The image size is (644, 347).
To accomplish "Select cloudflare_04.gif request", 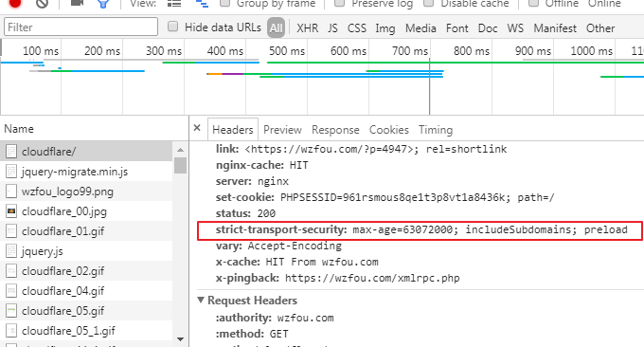I will click(86, 291).
